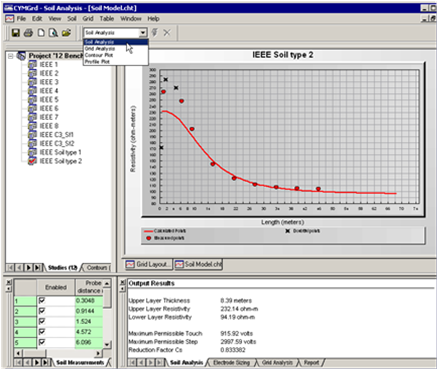Open the print preview magnifier icon

[x=53, y=33]
